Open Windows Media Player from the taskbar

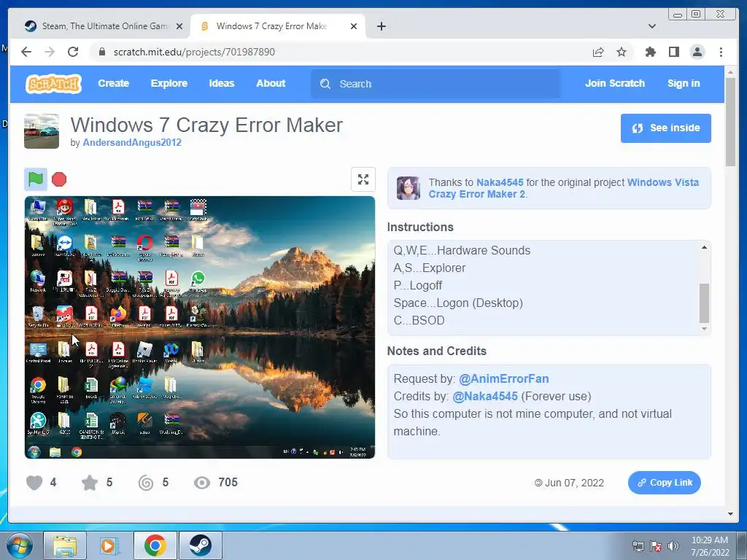pos(109,545)
